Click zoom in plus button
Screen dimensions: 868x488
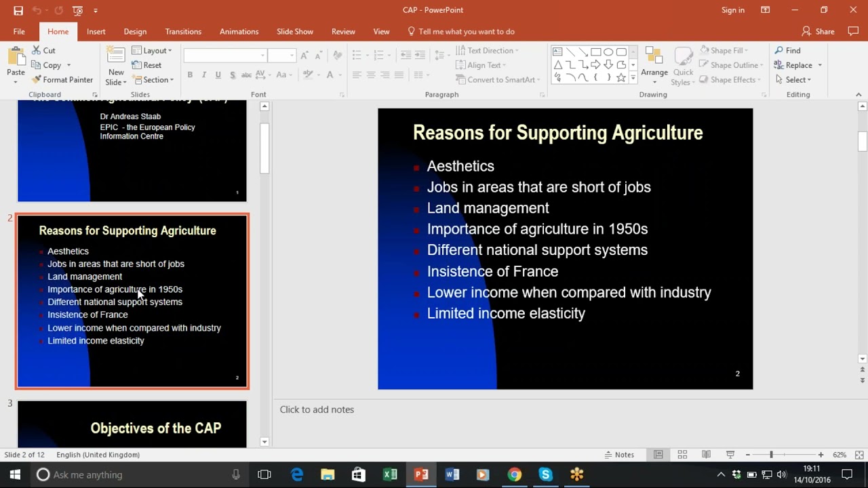[821, 455]
